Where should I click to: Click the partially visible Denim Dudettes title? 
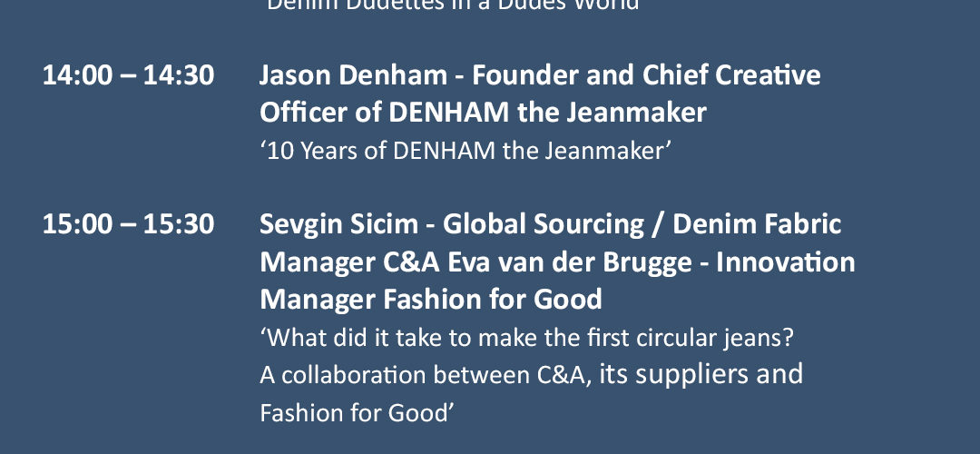coord(454,5)
